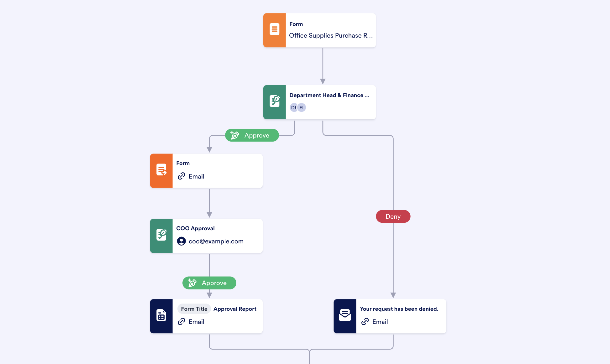Select the FI approver avatar badge

302,108
